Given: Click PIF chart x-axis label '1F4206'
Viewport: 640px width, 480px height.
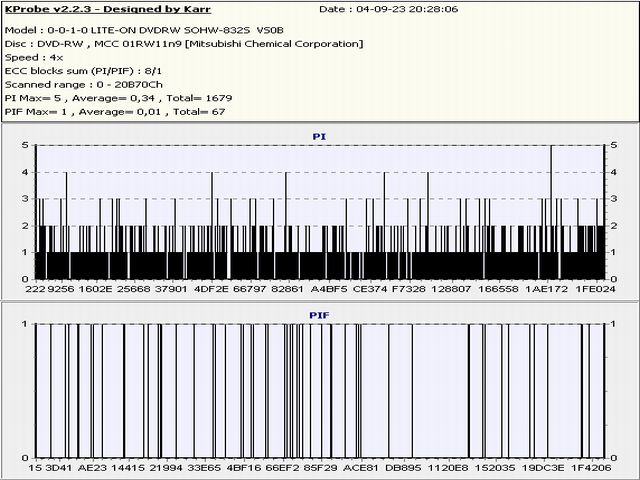Looking at the screenshot, I should click(591, 468).
